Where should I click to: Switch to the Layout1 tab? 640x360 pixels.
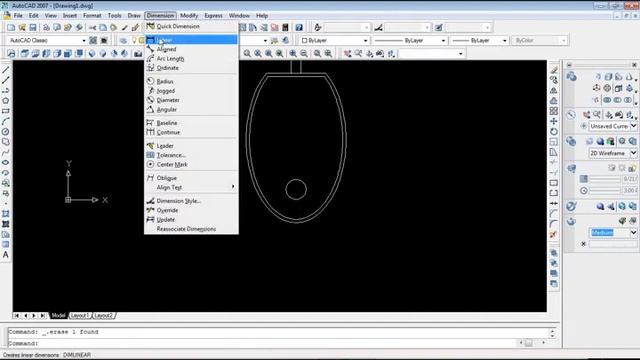(80, 316)
